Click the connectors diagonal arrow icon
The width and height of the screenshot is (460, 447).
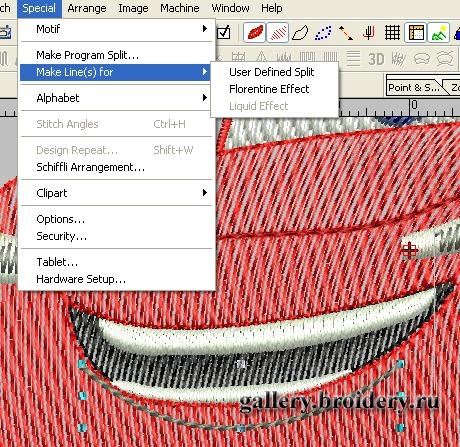click(x=346, y=33)
